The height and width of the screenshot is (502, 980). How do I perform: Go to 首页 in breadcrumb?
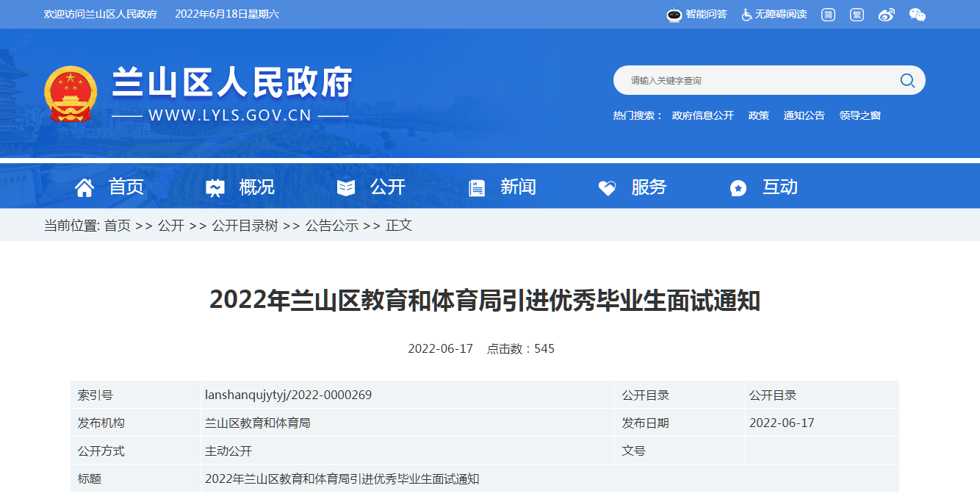(x=118, y=226)
